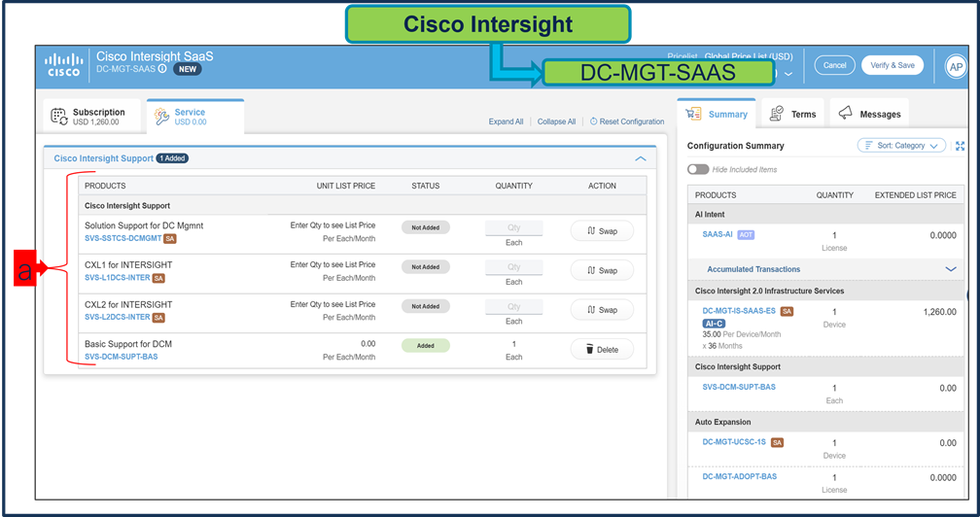Open the pricelist dropdown chevron

(x=788, y=74)
